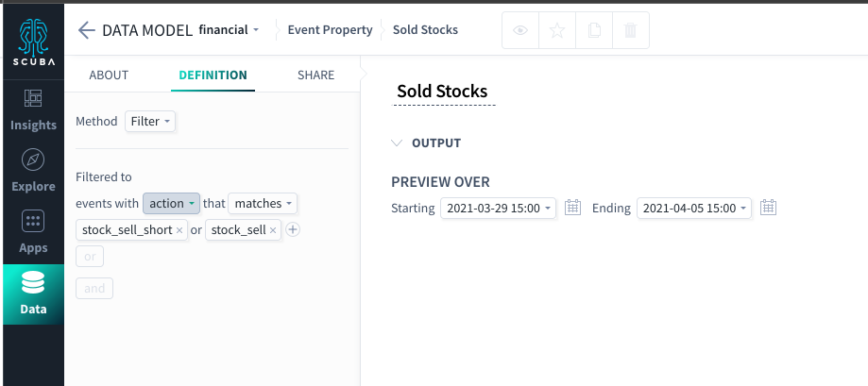Open Explore compass icon

pos(33,159)
